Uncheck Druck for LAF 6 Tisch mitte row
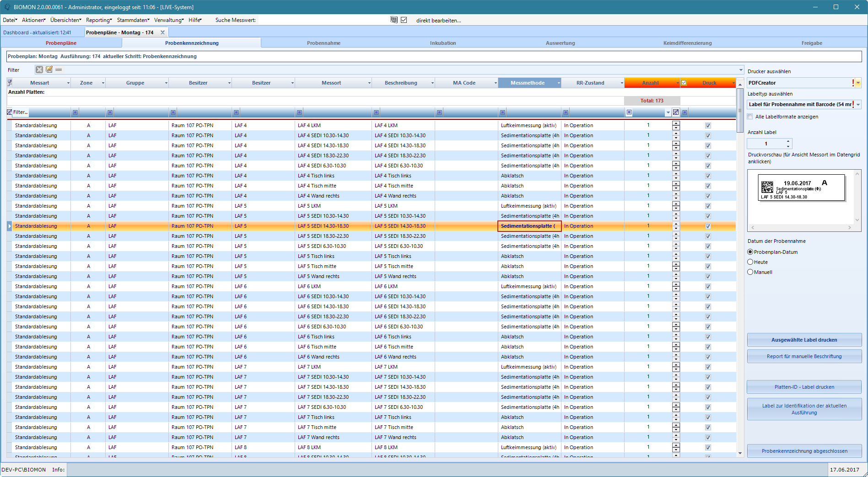The image size is (868, 477). pos(708,347)
